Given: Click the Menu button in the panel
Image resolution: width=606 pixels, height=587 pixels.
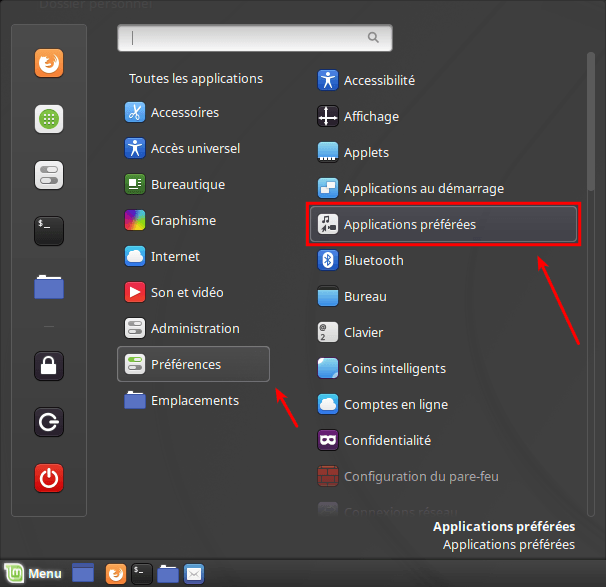Looking at the screenshot, I should tap(33, 573).
